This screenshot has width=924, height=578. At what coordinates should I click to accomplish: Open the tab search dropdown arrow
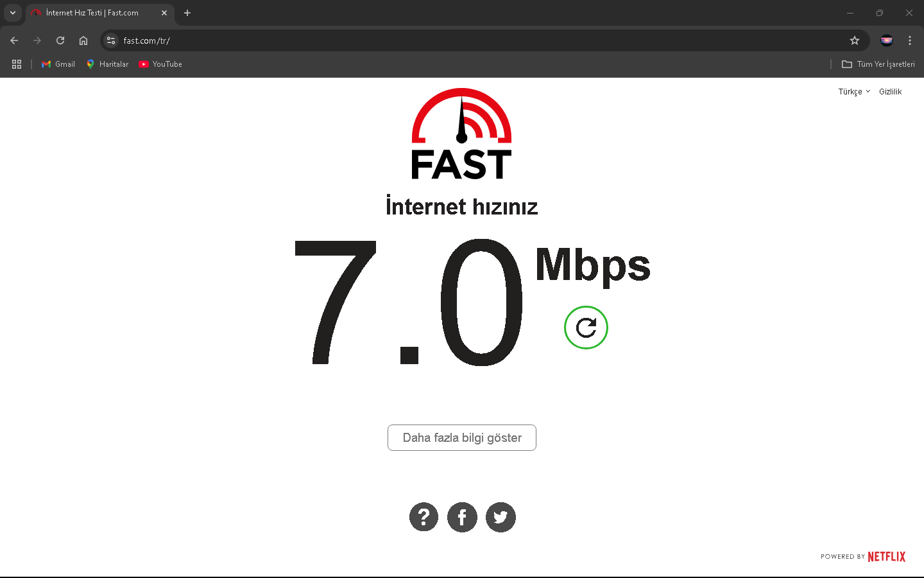13,13
